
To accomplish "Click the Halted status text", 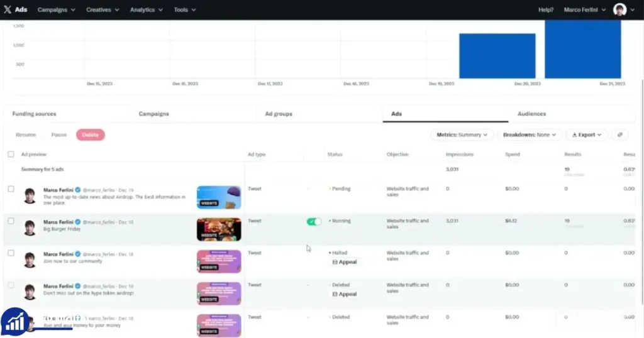I will coord(339,253).
